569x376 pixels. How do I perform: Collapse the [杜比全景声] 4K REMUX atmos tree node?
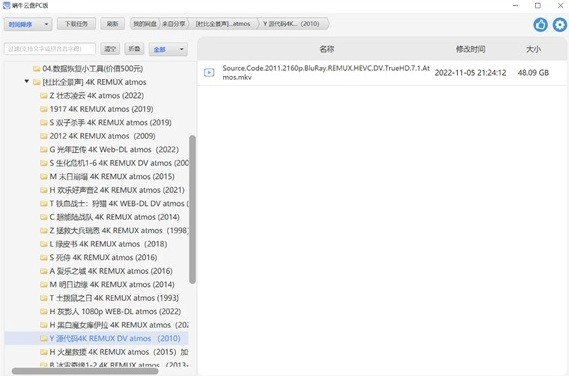point(26,81)
